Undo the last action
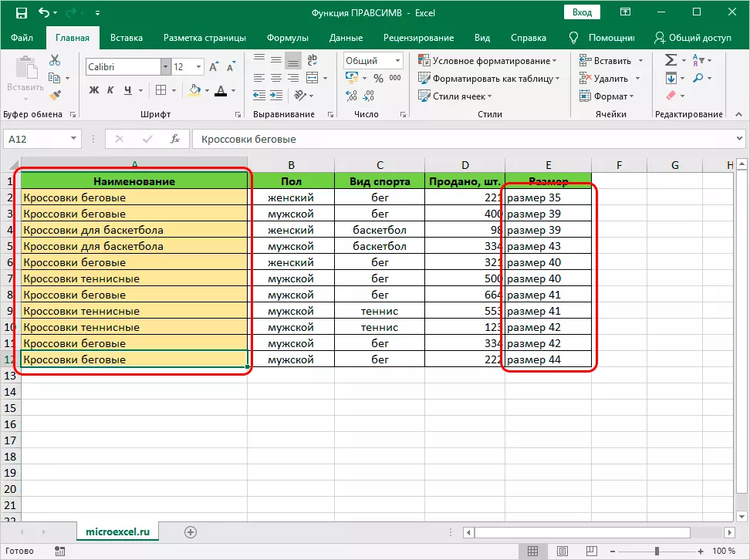 [x=44, y=13]
